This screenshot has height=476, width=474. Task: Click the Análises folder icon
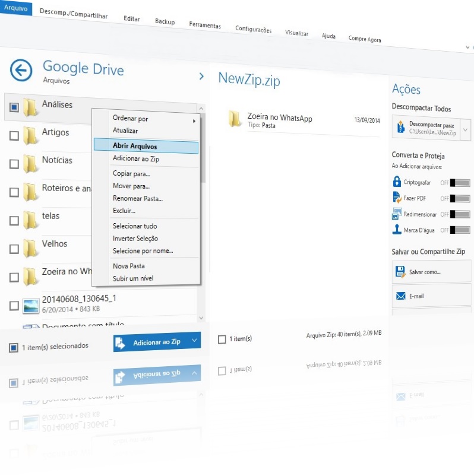(30, 107)
